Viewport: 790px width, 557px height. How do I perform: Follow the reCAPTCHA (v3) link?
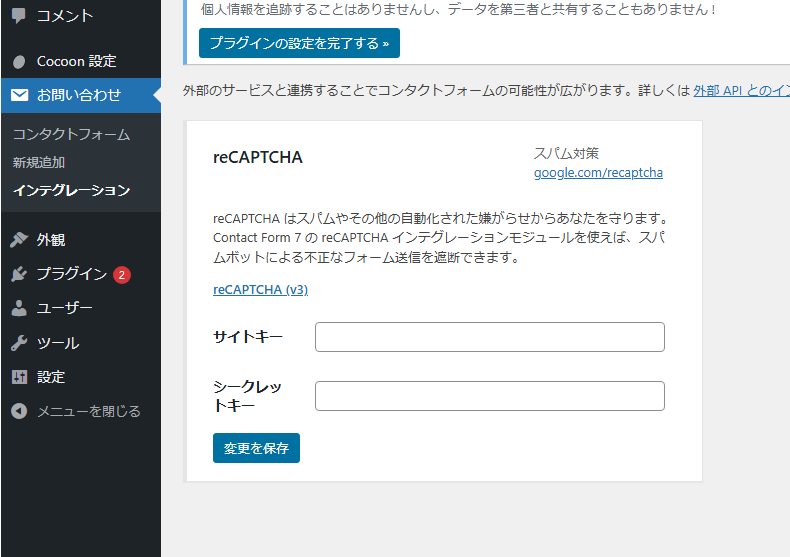[x=260, y=290]
